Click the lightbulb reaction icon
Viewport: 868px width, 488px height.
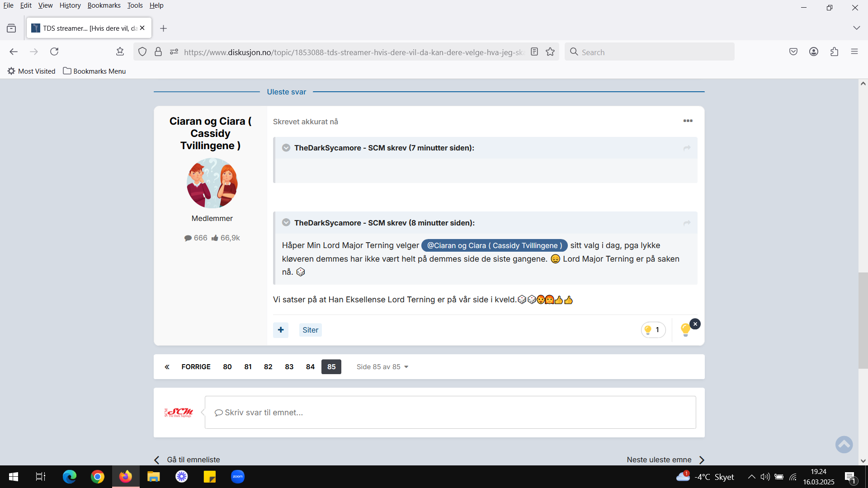pyautogui.click(x=685, y=330)
